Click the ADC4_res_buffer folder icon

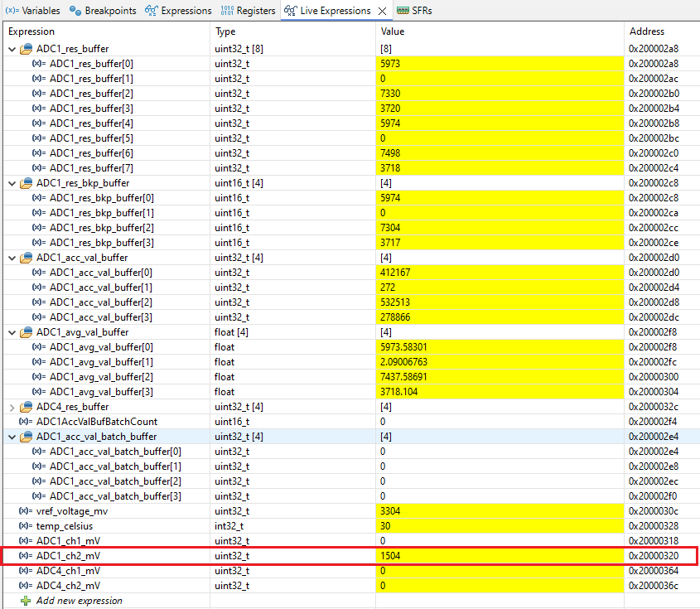click(27, 407)
